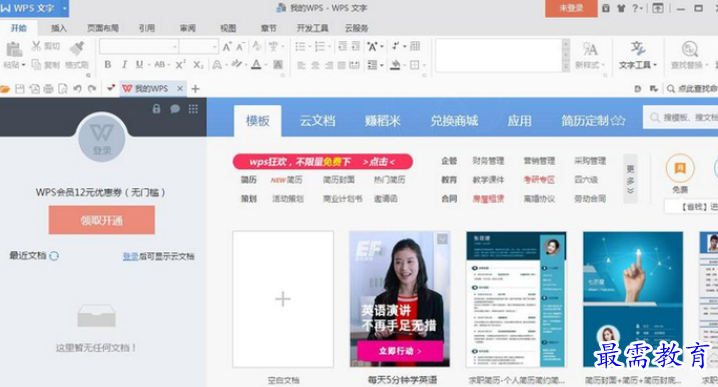
Task: Click the insert table grid icon in ribbon
Action: (x=415, y=46)
